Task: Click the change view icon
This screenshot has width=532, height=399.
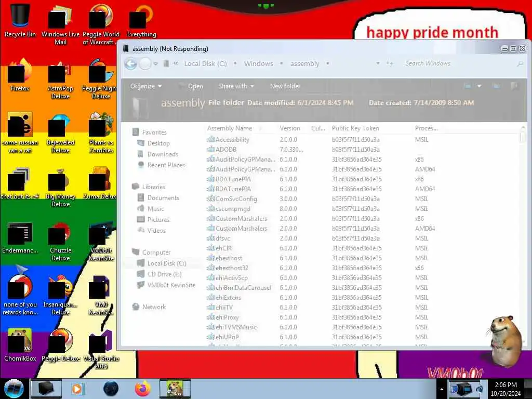Action: tap(468, 86)
